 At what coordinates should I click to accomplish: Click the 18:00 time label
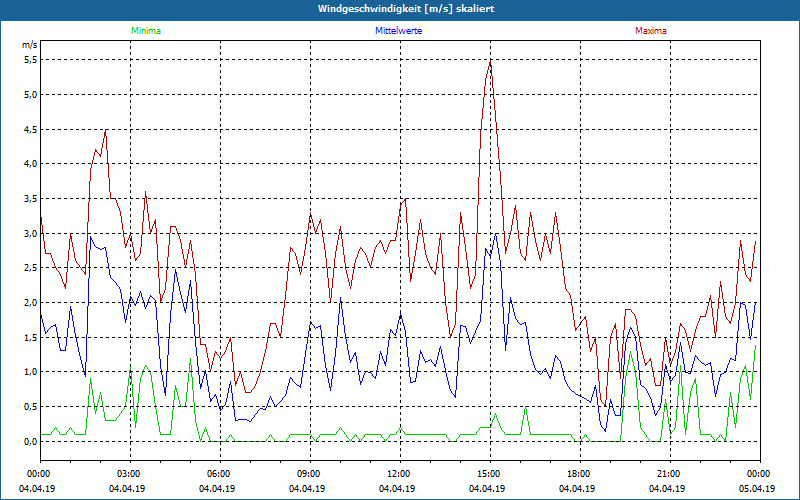pos(580,474)
